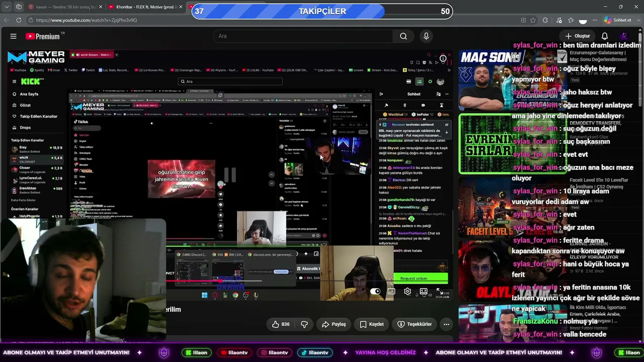
Task: Open the browser favorites list icon
Action: (x=571, y=20)
